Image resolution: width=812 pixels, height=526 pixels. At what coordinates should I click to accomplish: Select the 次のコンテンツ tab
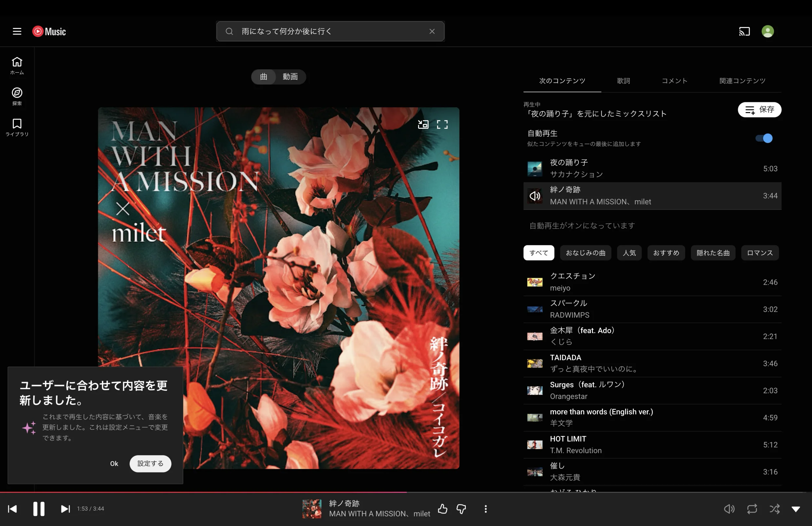coord(562,81)
